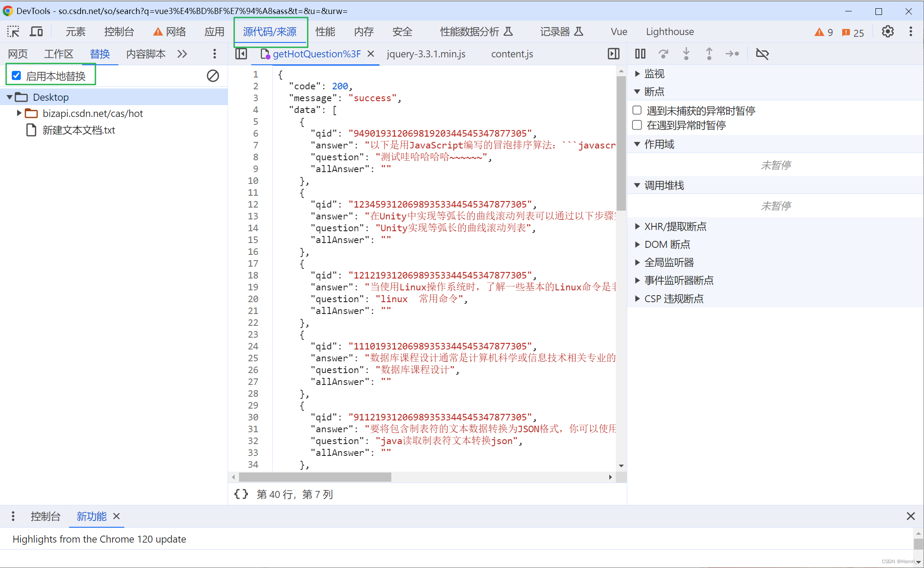Select the 新建文本文档.txt file

(x=79, y=130)
